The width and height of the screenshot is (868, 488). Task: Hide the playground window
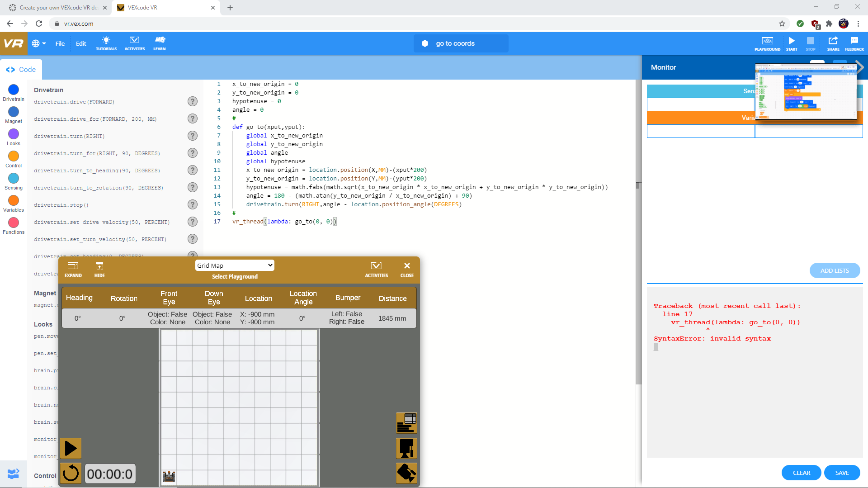(99, 269)
